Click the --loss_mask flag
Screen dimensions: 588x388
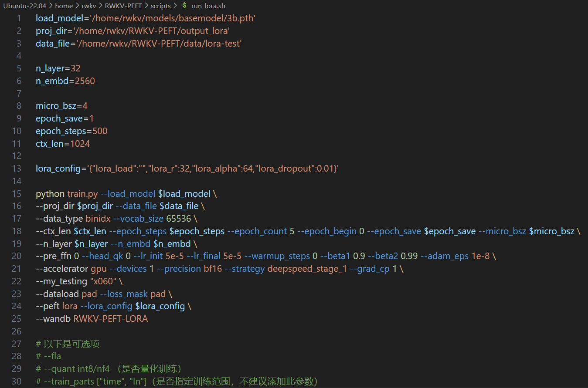[x=124, y=294]
